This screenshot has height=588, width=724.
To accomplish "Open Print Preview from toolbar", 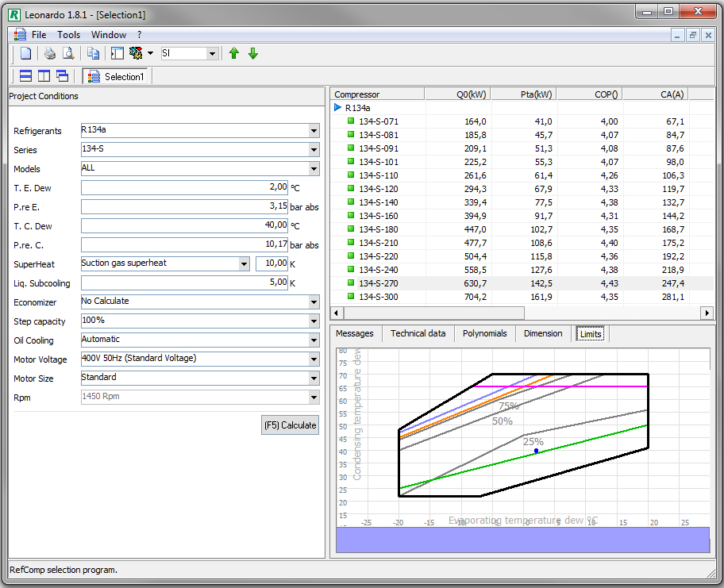I will click(x=68, y=53).
